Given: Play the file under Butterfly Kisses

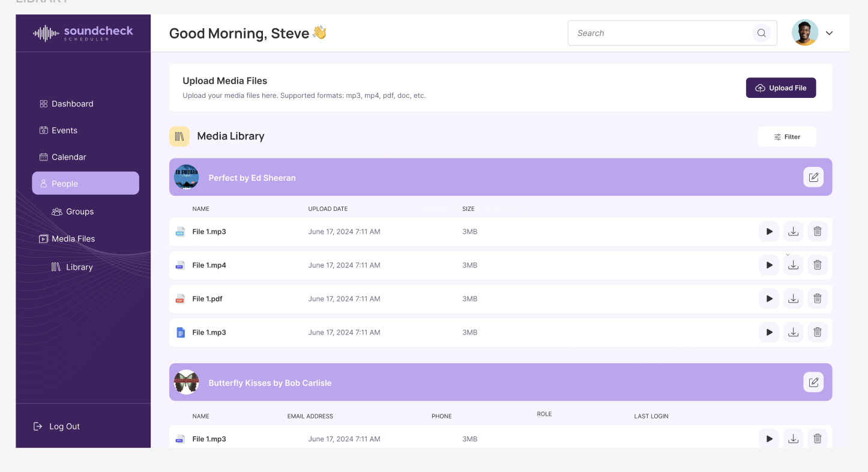Looking at the screenshot, I should (x=769, y=439).
